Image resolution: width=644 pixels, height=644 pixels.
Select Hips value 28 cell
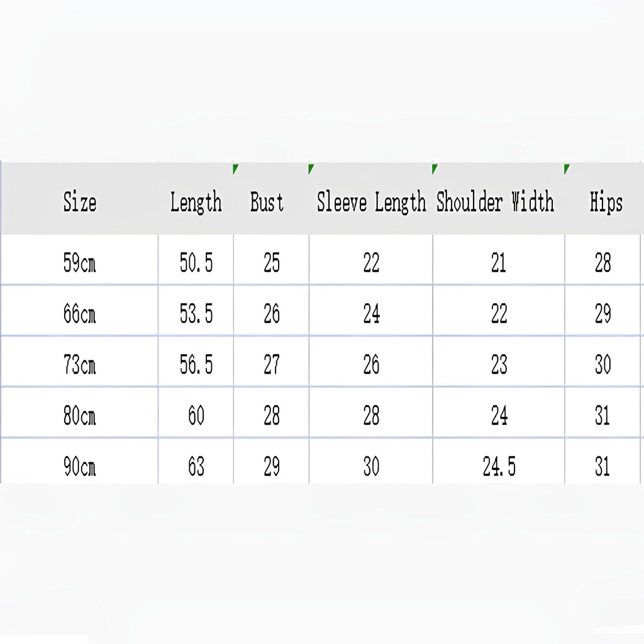pos(602,263)
